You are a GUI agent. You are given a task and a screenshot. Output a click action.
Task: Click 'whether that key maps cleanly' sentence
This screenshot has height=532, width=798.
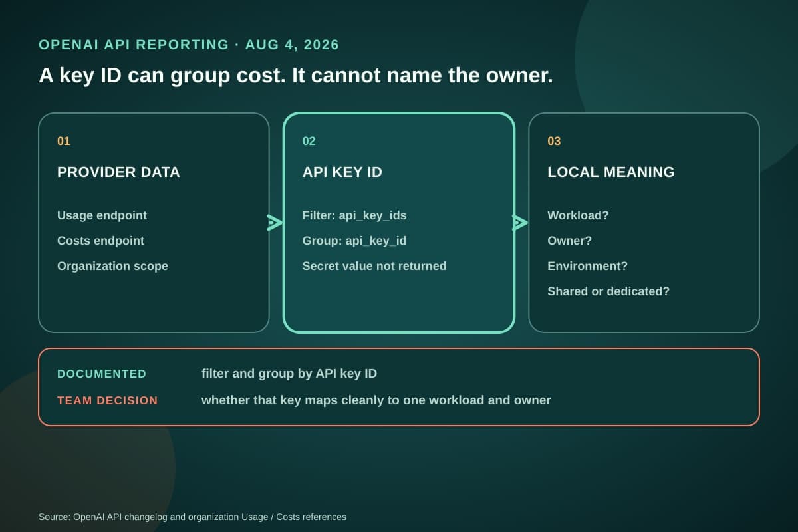(x=376, y=400)
